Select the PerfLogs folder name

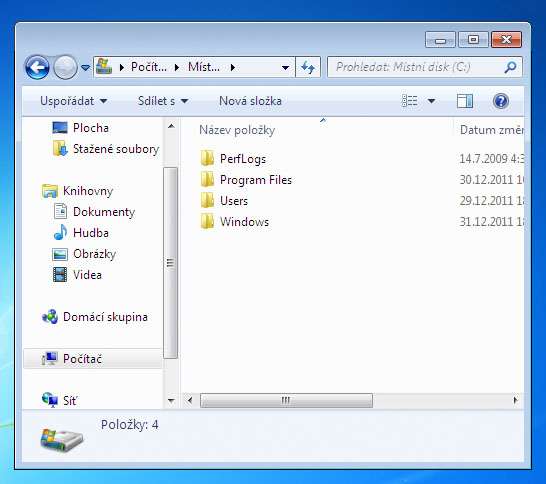point(243,159)
